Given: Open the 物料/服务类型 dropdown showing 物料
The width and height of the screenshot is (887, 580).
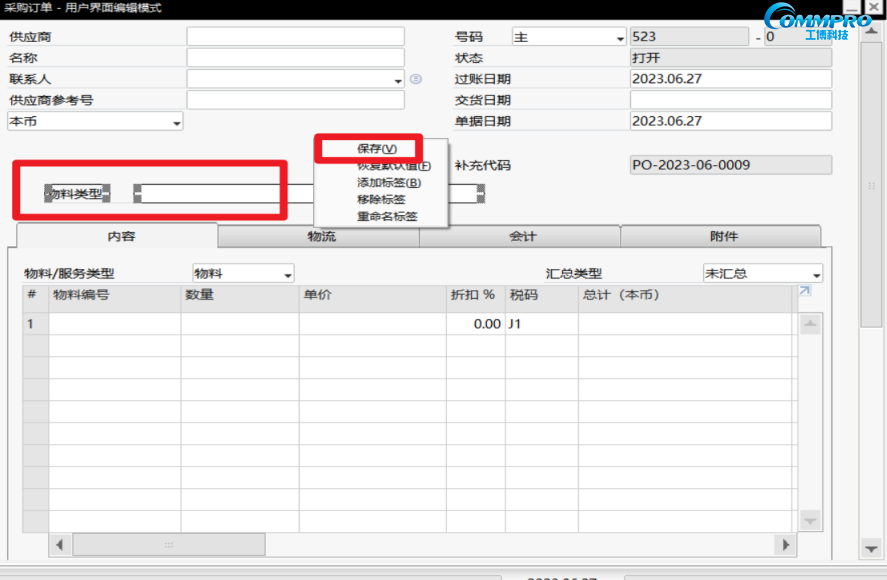Looking at the screenshot, I should tap(288, 273).
